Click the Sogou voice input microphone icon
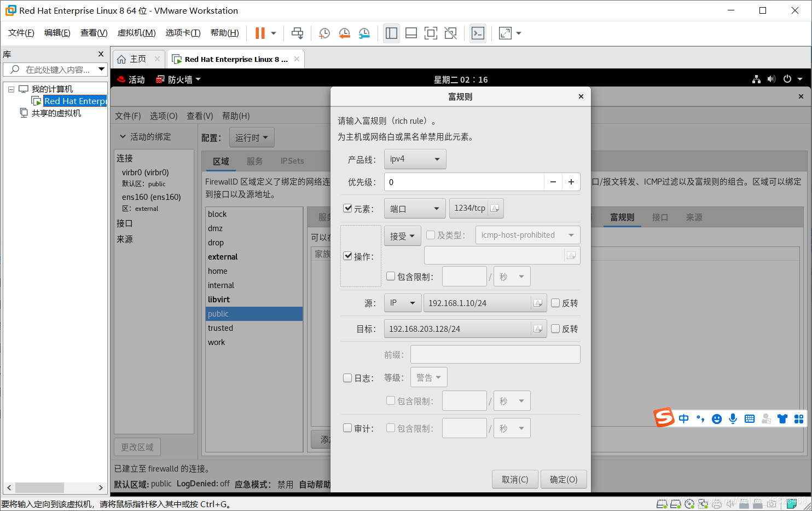Image resolution: width=812 pixels, height=511 pixels. (x=733, y=418)
